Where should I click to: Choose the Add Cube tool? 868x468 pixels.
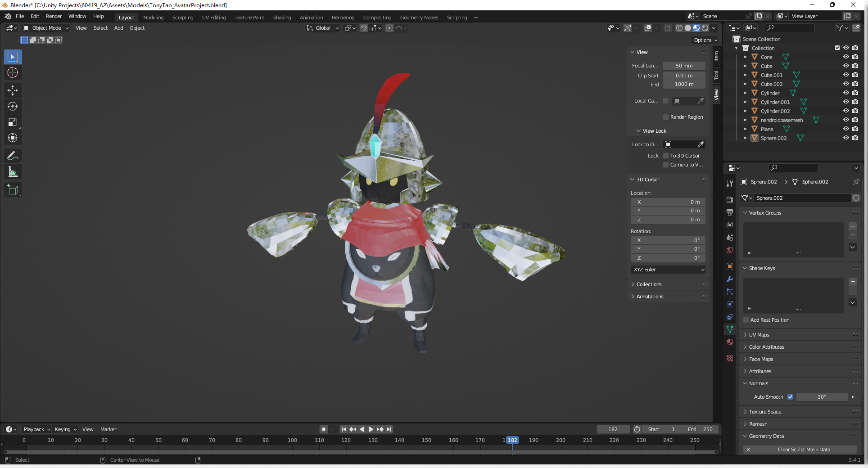tap(13, 190)
